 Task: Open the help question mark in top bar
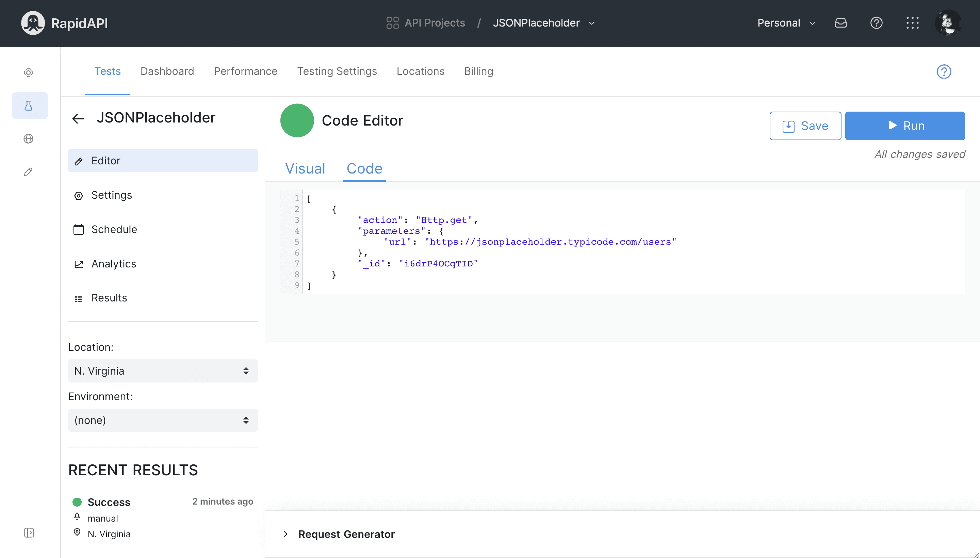pyautogui.click(x=876, y=23)
